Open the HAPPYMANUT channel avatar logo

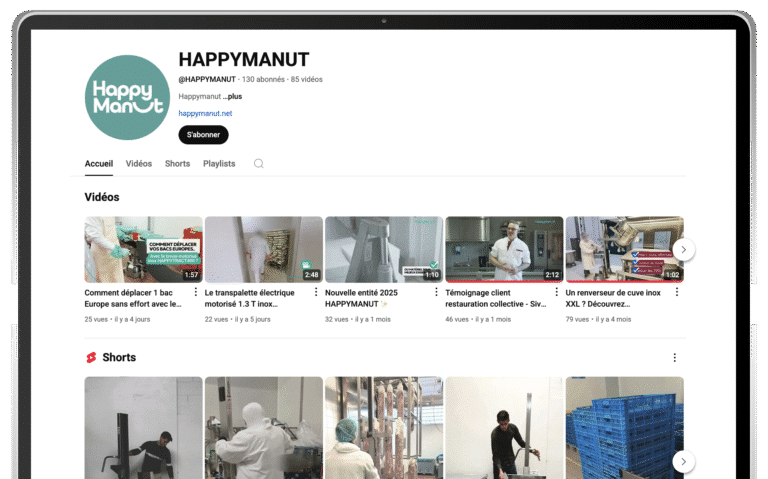point(127,97)
